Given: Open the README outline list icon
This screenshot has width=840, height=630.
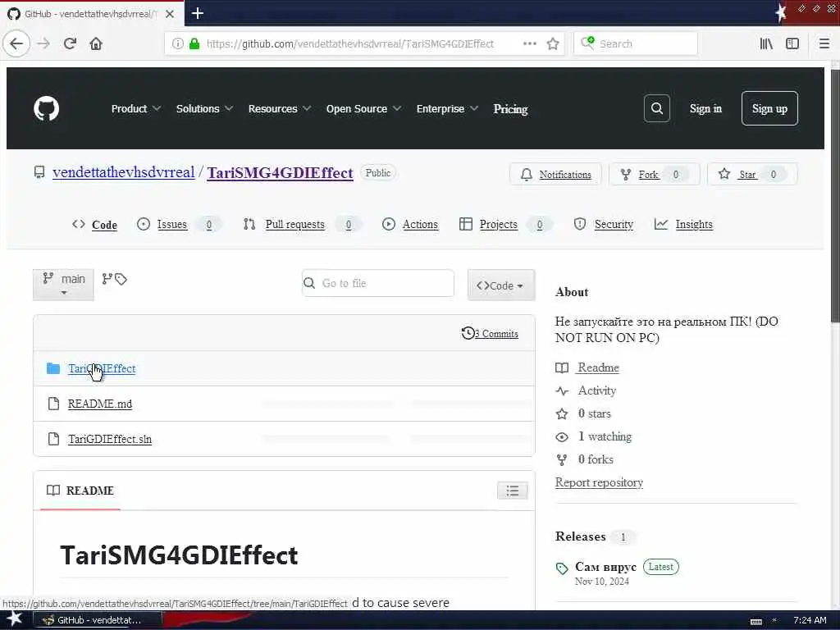Looking at the screenshot, I should point(512,491).
